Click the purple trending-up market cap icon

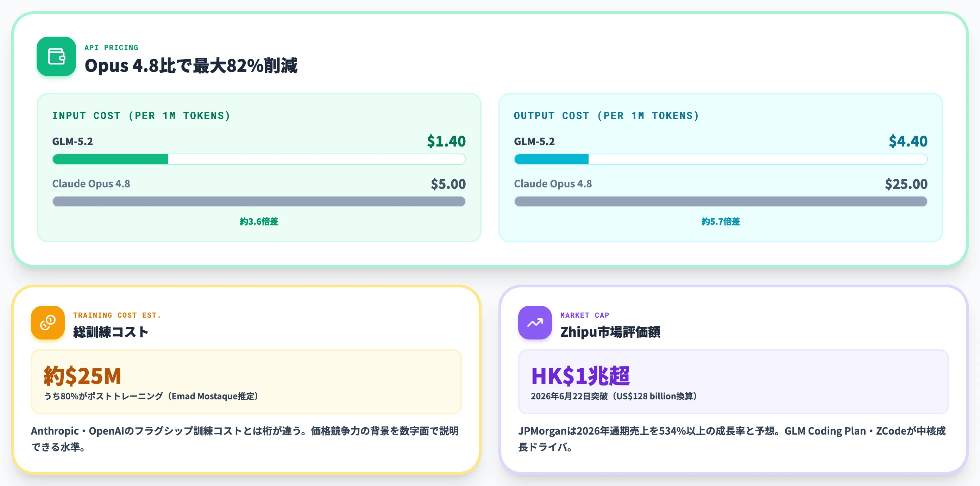click(x=535, y=322)
